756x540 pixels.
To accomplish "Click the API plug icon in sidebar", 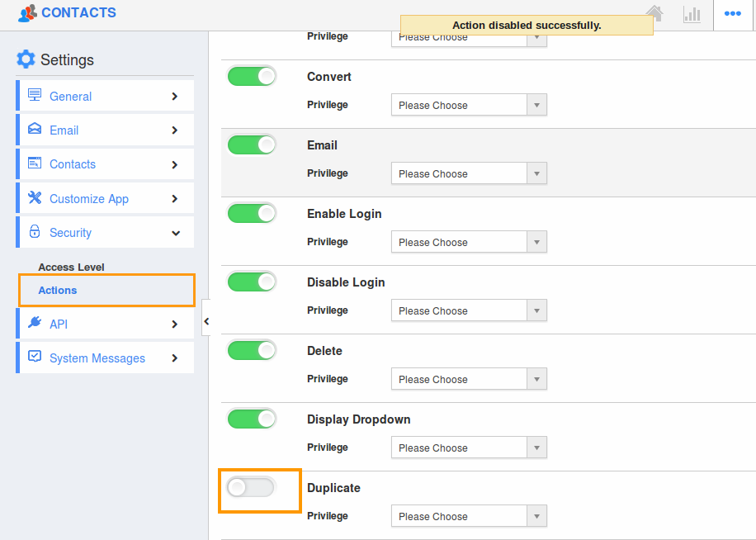I will point(35,323).
